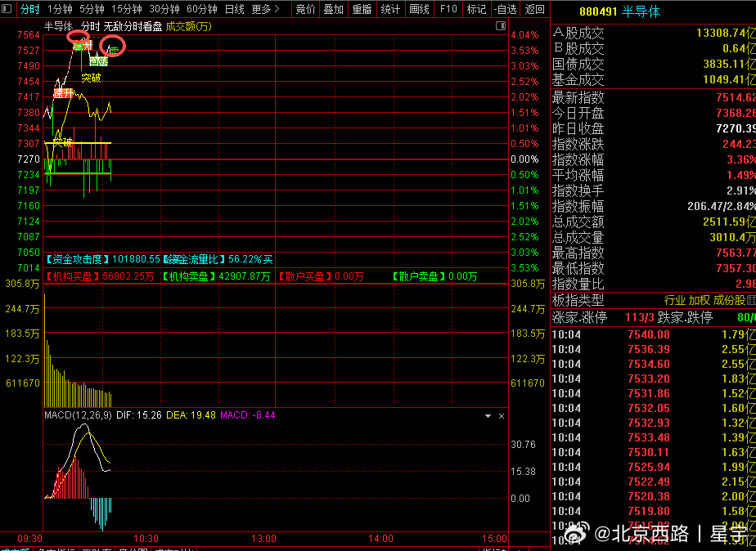Select the 5分钟 period tab
Image resolution: width=756 pixels, height=551 pixels.
92,9
